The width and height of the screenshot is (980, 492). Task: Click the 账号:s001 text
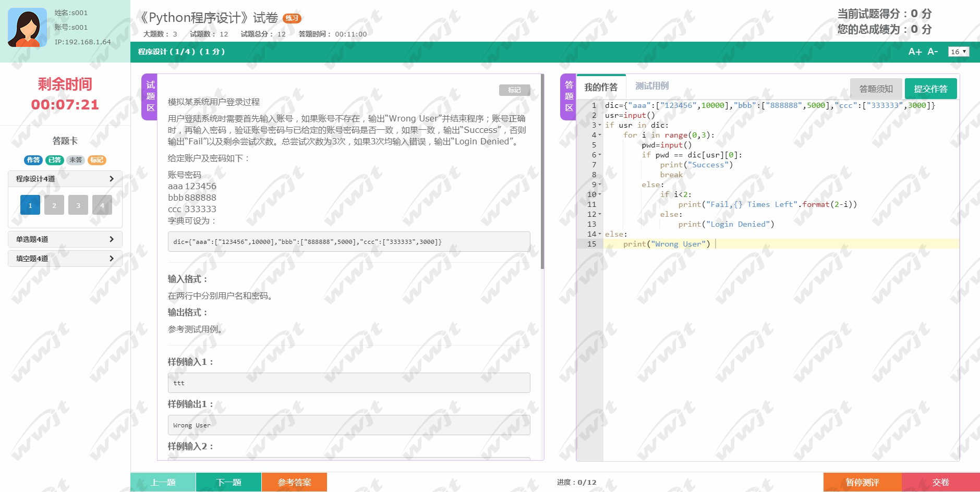tap(71, 27)
